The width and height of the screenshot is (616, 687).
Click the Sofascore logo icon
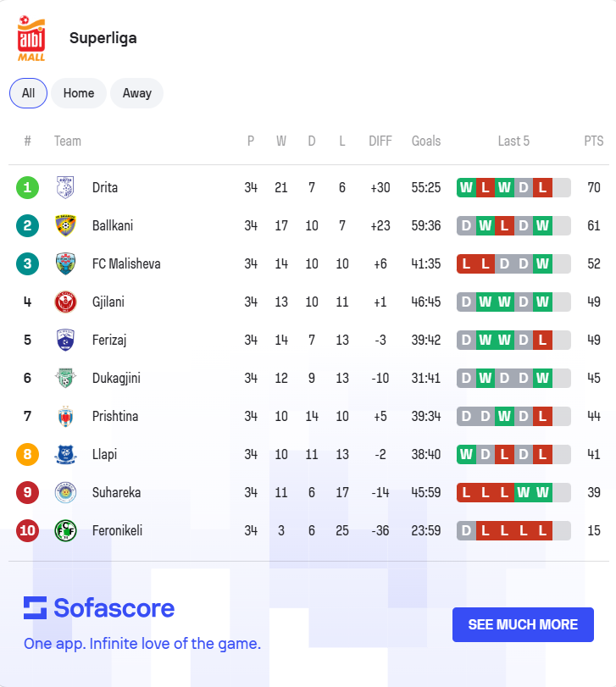coord(35,607)
